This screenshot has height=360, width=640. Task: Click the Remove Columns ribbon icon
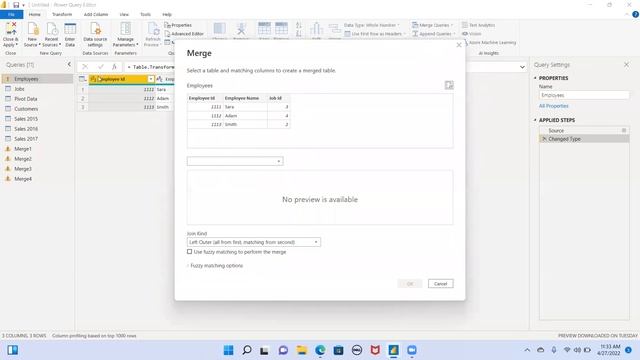point(241,29)
